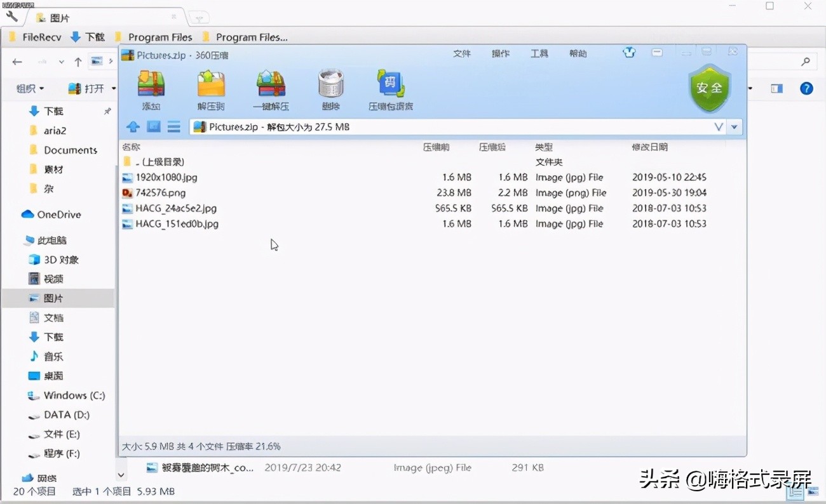Click the 打开 button in Explorer toolbar
Screen dimensions: 826x504
86,89
